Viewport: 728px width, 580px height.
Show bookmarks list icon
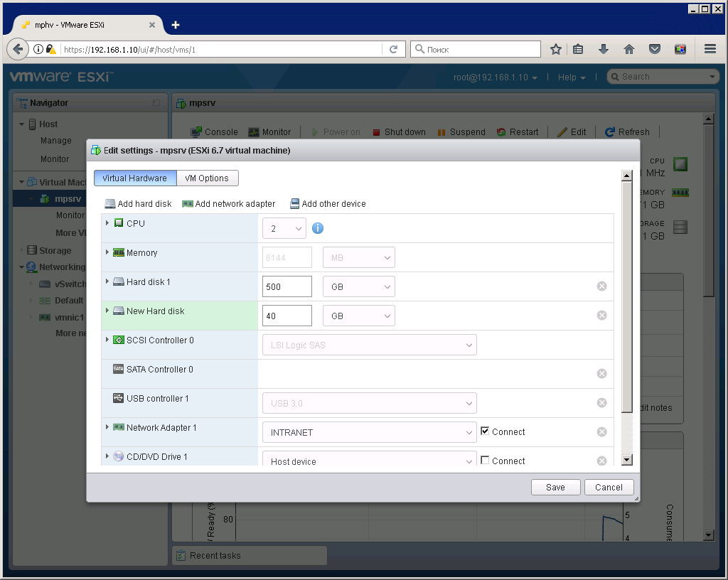[578, 49]
